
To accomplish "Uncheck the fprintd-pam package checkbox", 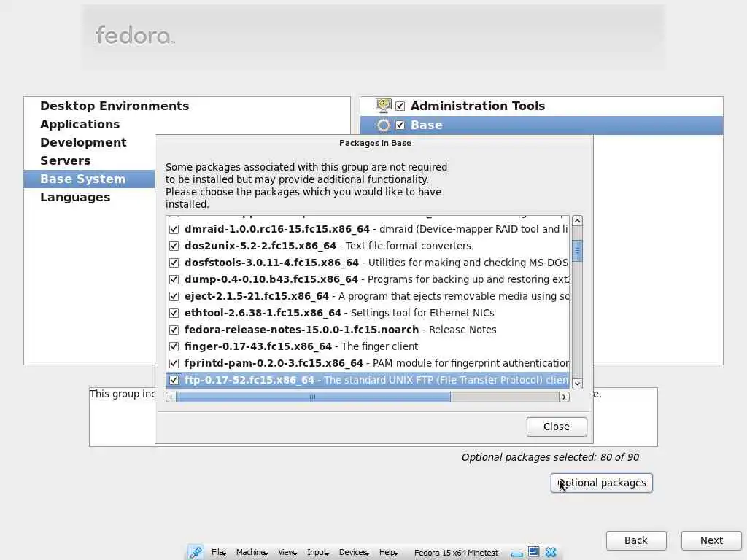I will coord(174,363).
